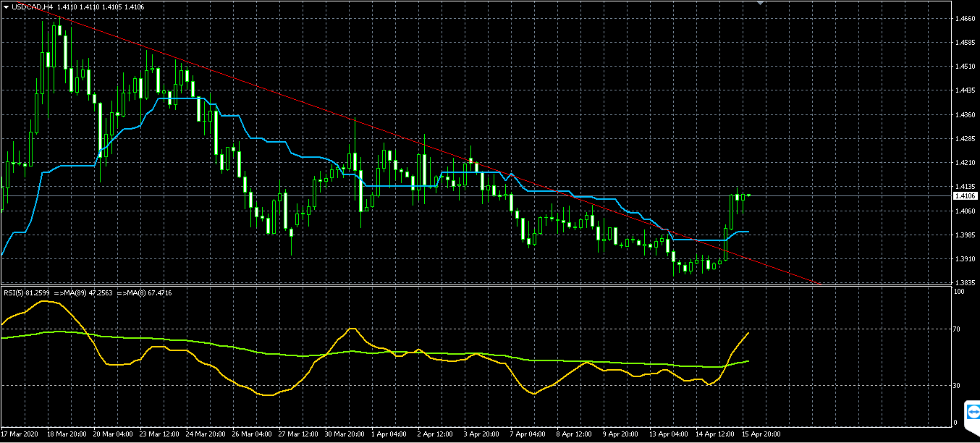Screen dimensions: 980x443
Task: Click the 15 Apr 20:00 time label
Action: click(x=762, y=435)
